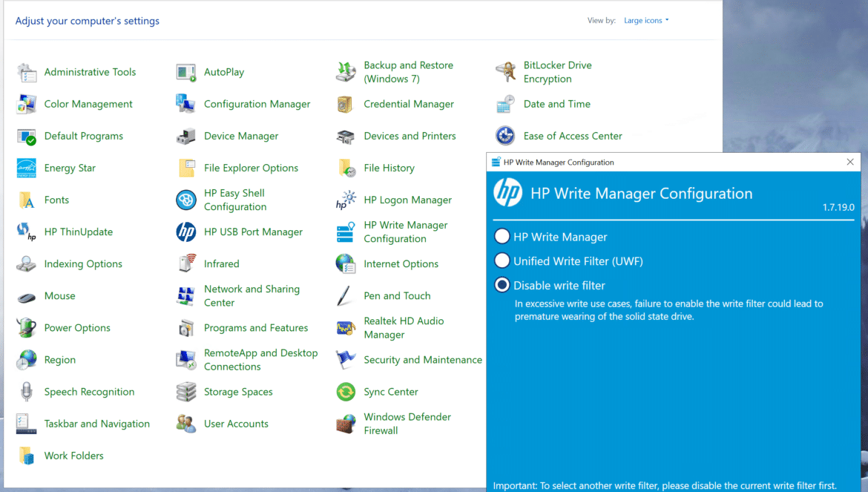Open the User Accounts link
The image size is (868, 492).
236,424
